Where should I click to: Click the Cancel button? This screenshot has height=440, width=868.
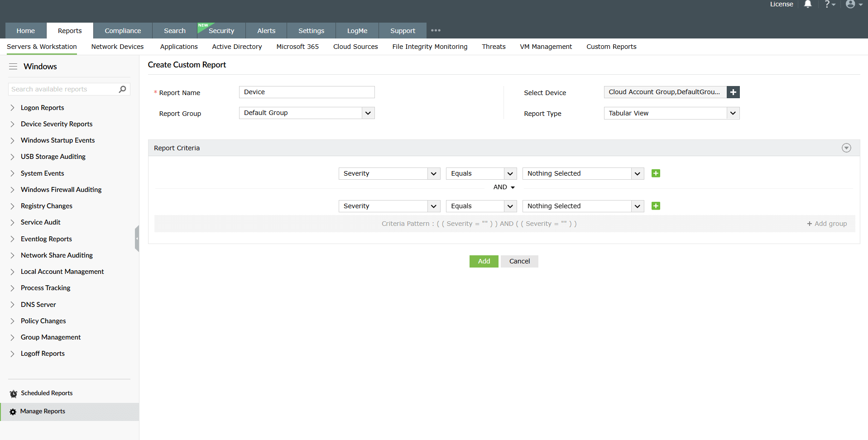(x=519, y=261)
